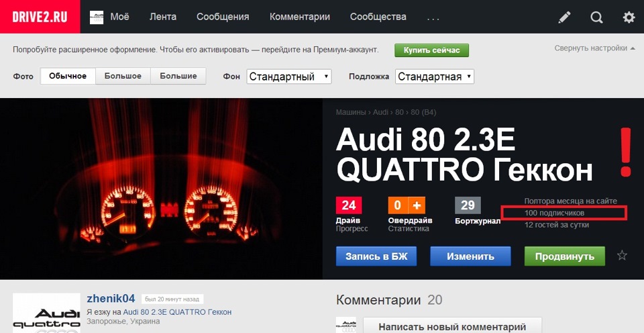Open the zhenik04 profile link
This screenshot has height=333, width=644.
click(x=111, y=299)
